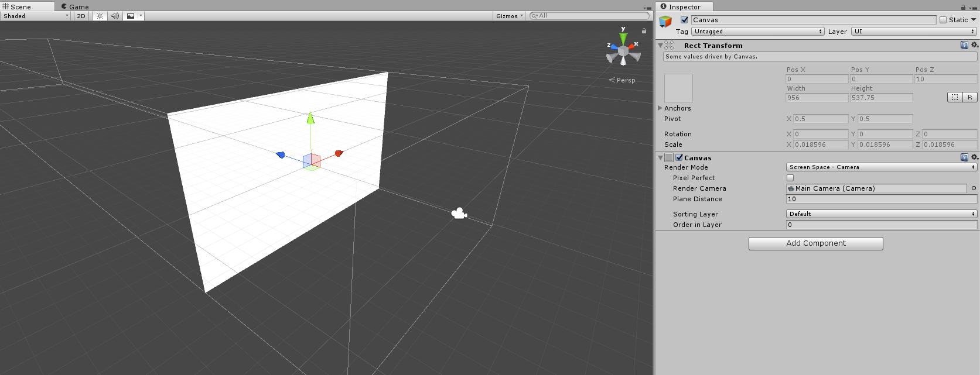Click the Rotation Y field
This screenshot has width=980, height=375.
coord(885,134)
